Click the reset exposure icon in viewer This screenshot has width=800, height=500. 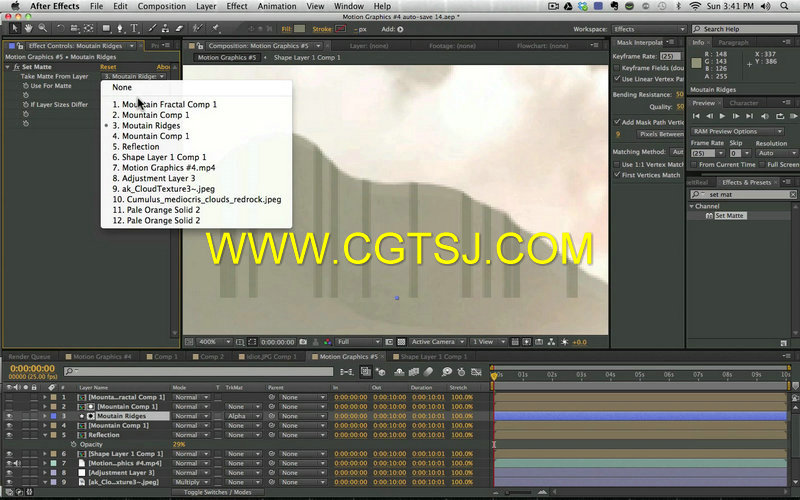click(564, 342)
